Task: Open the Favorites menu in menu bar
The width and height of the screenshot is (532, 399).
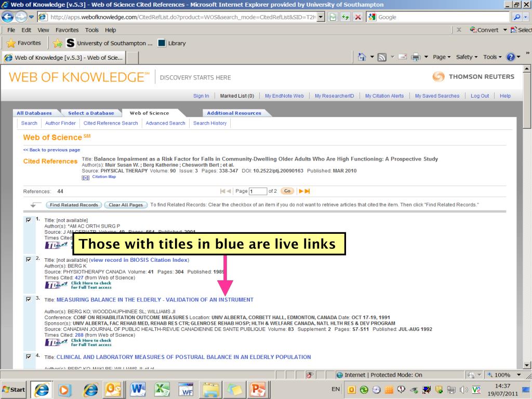Action: [67, 30]
